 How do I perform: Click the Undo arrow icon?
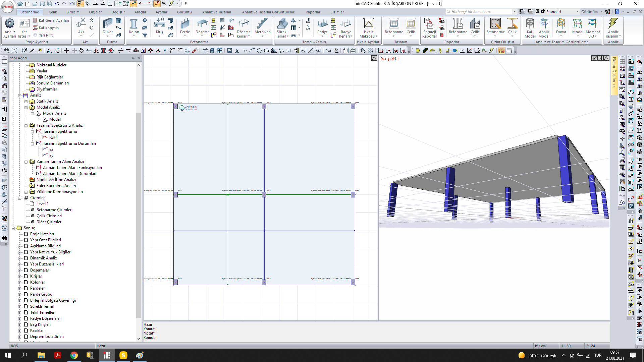pos(57,4)
